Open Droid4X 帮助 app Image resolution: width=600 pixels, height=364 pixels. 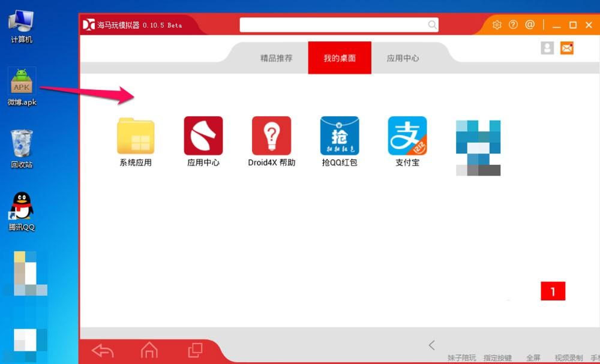pos(271,136)
